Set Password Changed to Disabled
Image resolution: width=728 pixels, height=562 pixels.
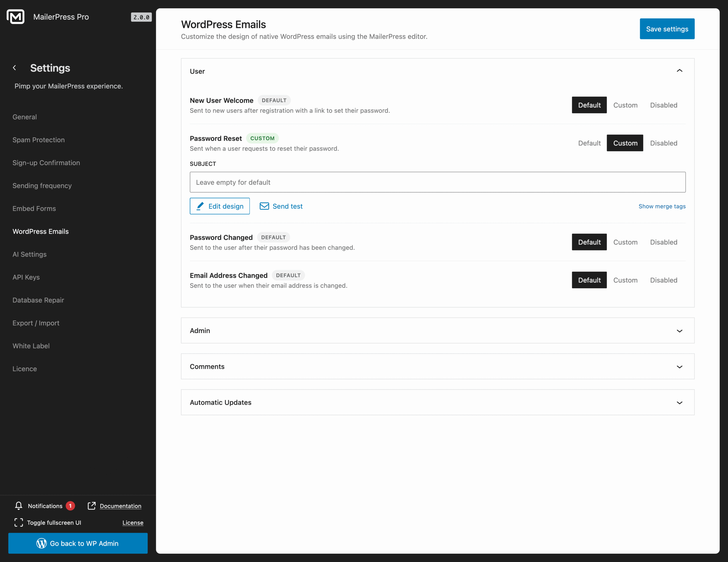(664, 242)
